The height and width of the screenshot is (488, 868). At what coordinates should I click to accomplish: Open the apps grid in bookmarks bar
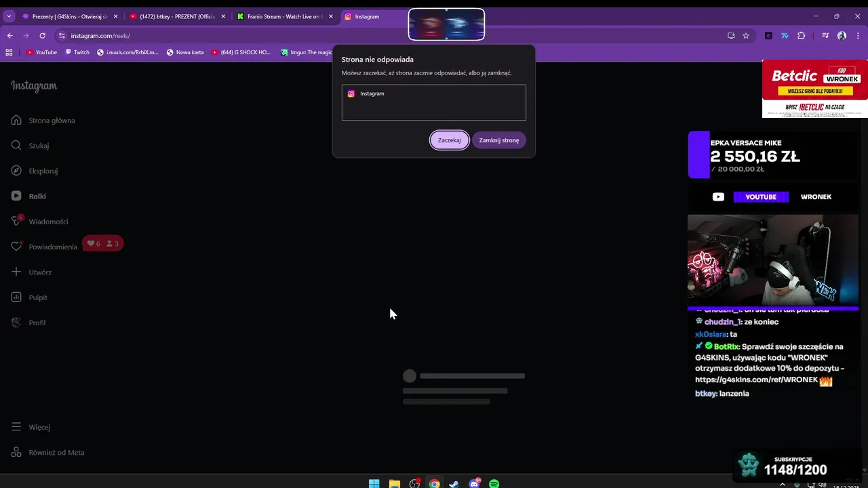point(9,52)
